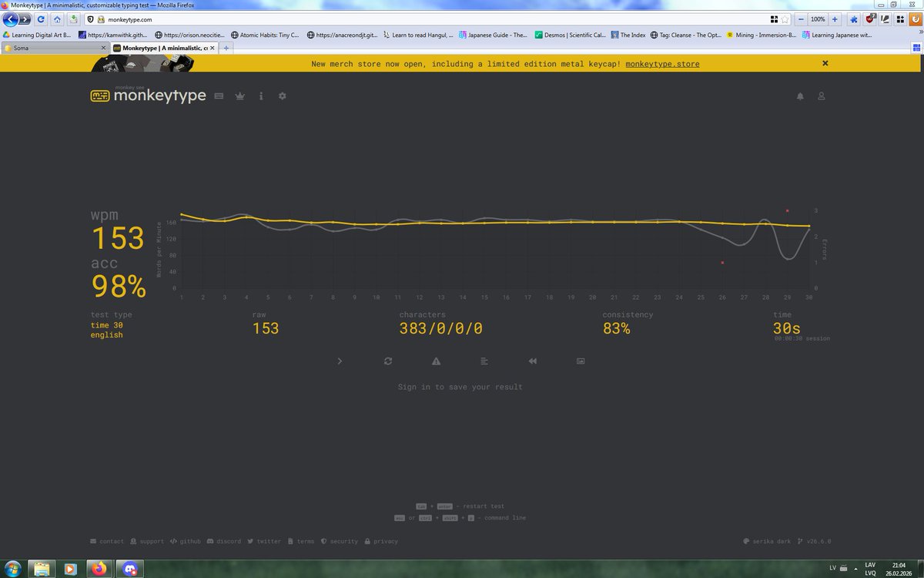Open a new tab with plus button

click(226, 48)
